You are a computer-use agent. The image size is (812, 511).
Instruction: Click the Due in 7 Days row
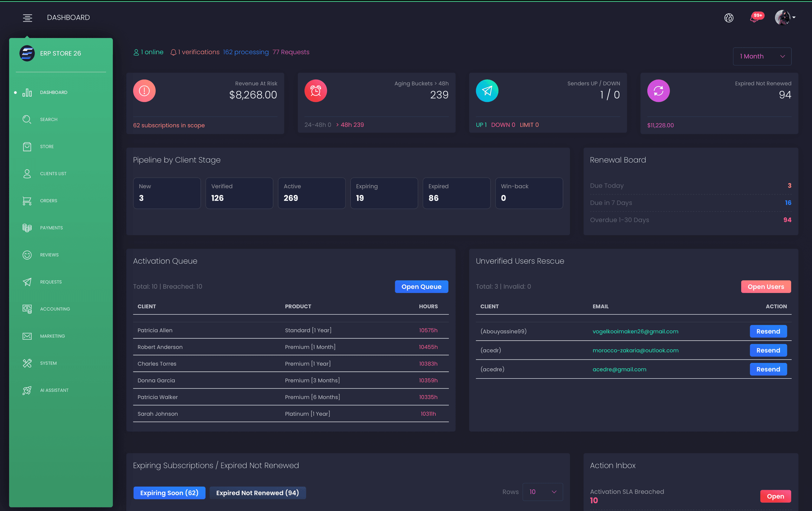(x=691, y=203)
